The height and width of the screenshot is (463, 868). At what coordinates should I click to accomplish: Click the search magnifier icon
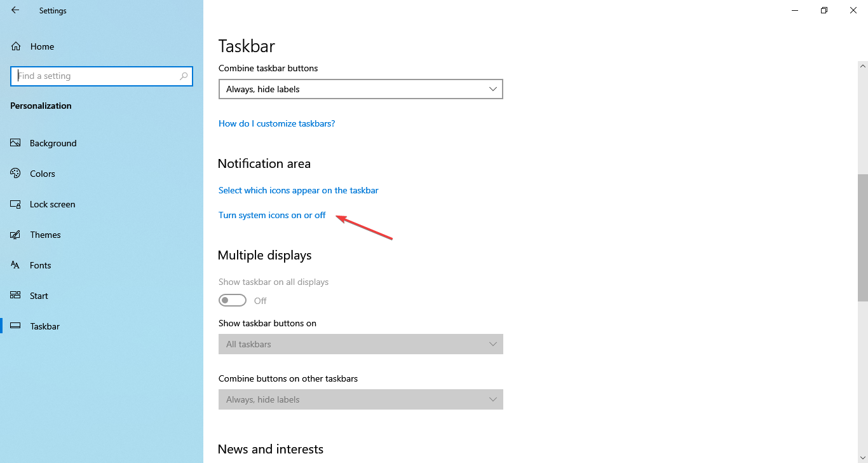click(184, 76)
